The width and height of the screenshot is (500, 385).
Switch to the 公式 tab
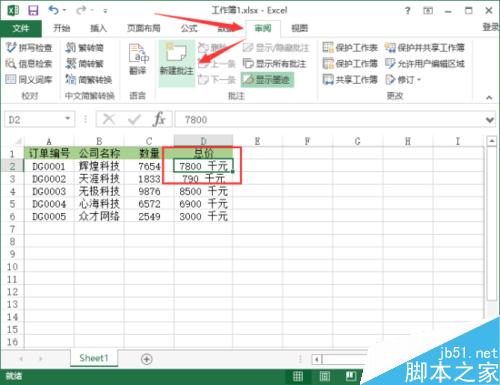coord(189,28)
